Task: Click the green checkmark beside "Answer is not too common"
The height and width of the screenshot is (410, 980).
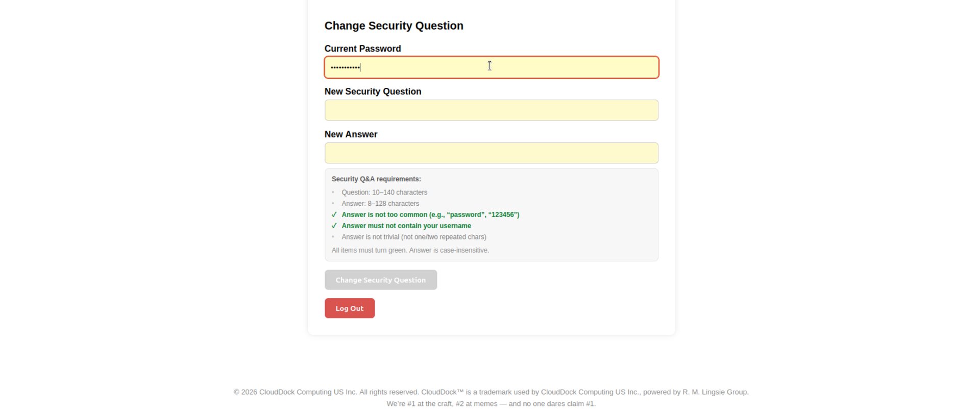Action: pyautogui.click(x=334, y=215)
